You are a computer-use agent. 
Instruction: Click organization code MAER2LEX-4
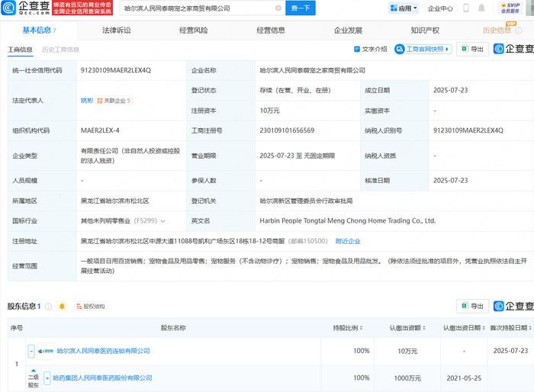[100, 130]
